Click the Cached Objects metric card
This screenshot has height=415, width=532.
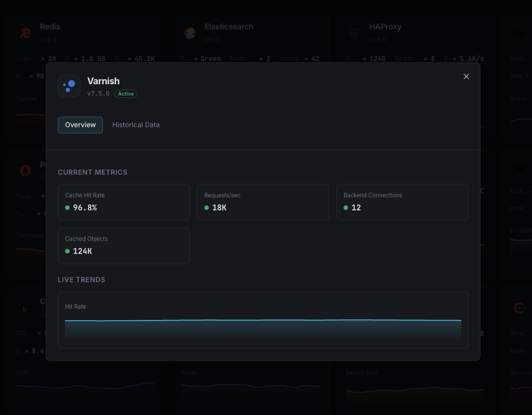[123, 245]
